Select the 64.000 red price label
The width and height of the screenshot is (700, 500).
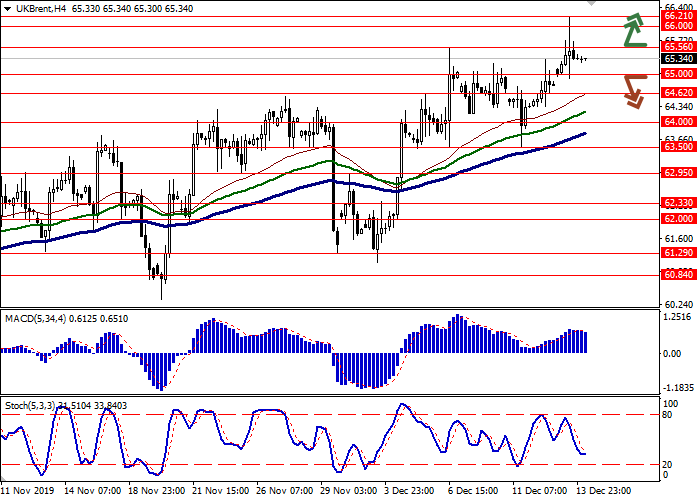click(x=679, y=122)
